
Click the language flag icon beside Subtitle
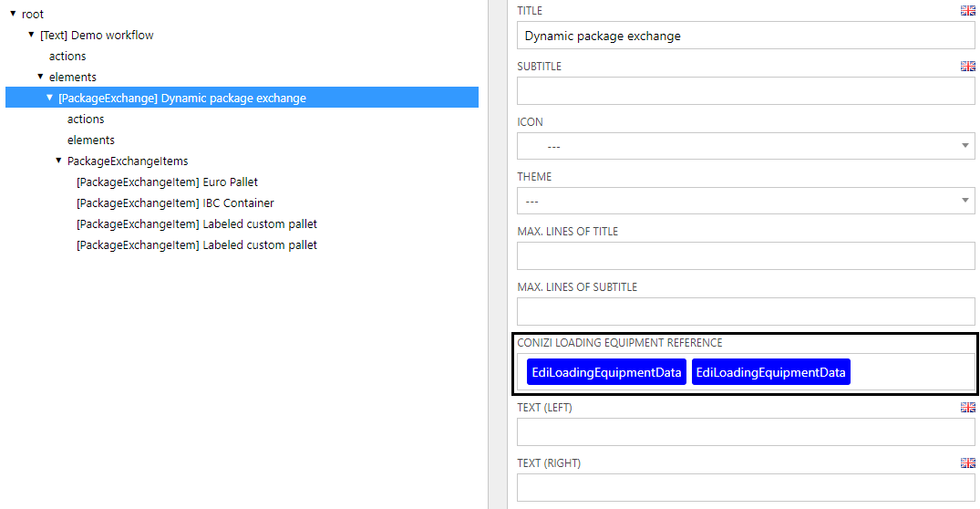[967, 67]
